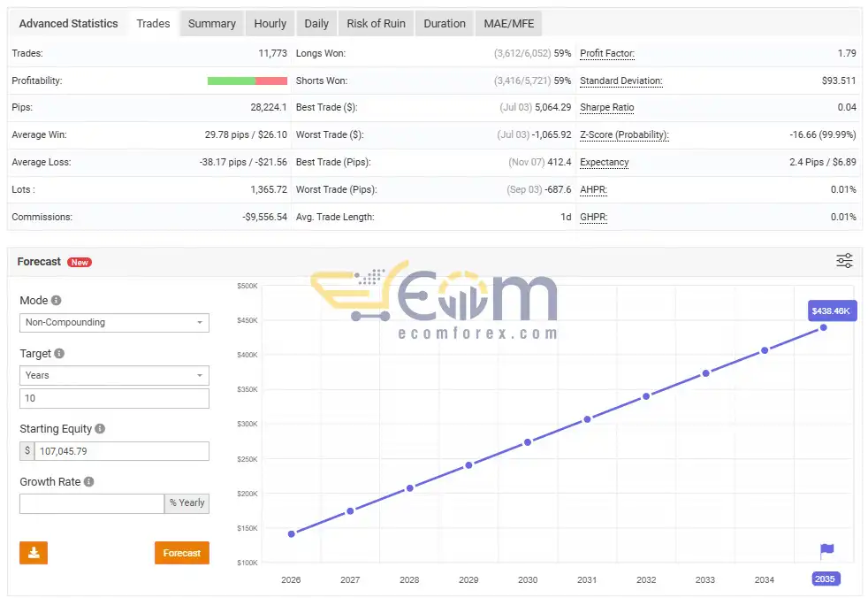Open forecast settings sliders icon
The width and height of the screenshot is (868, 598).
(844, 260)
